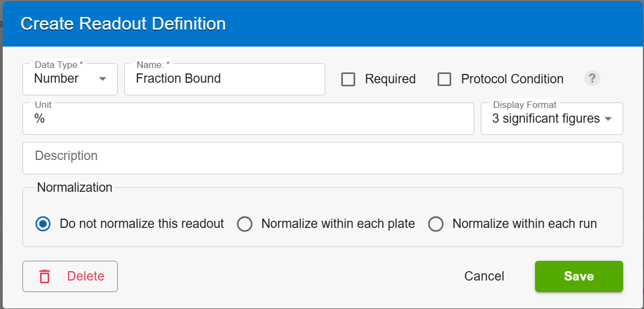
Task: Open the Data Type Number dropdown
Action: 70,79
